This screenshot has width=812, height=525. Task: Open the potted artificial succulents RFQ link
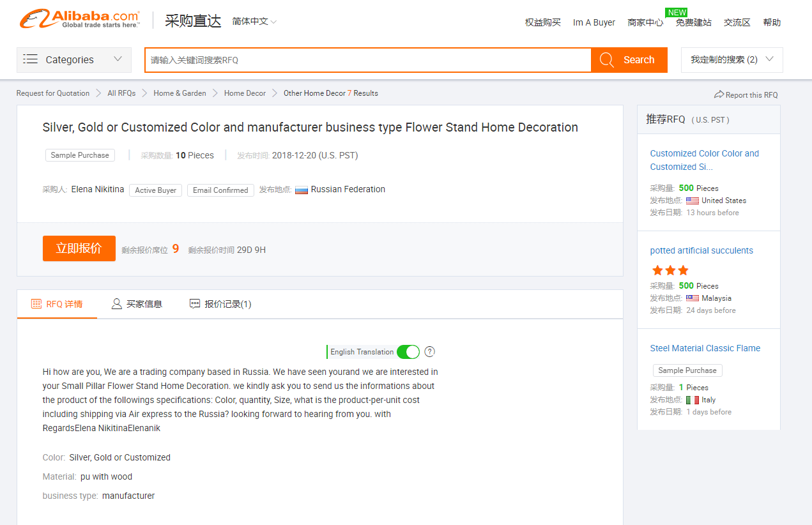701,250
